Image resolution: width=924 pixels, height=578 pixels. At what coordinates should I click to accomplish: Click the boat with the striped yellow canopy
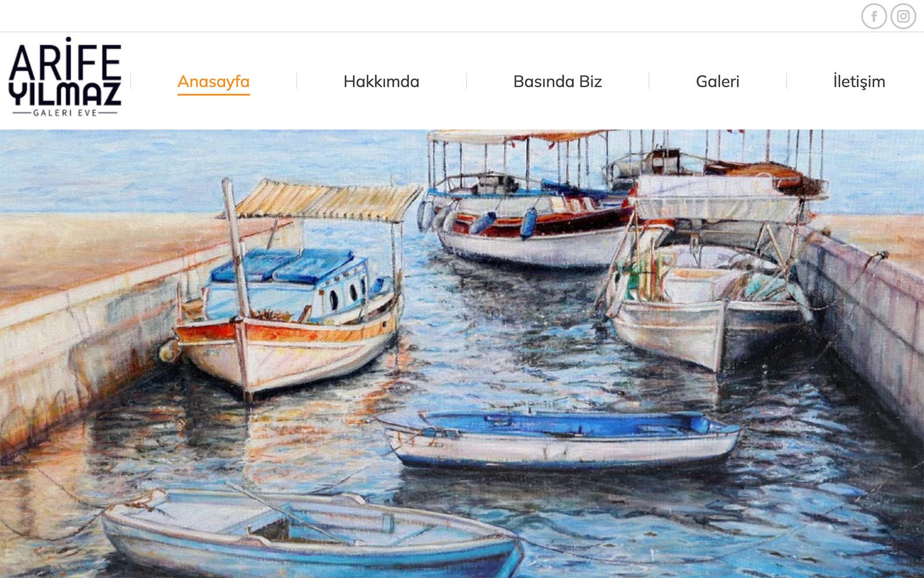coord(292,289)
